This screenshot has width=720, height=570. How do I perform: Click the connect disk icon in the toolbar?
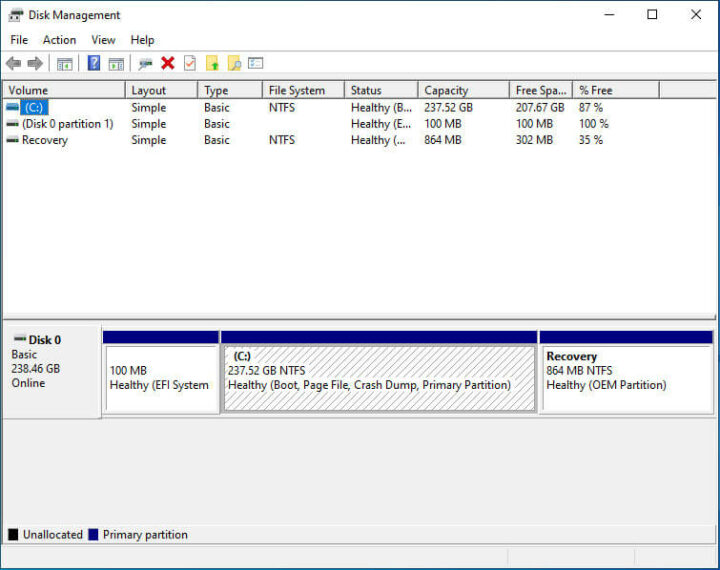coord(146,63)
